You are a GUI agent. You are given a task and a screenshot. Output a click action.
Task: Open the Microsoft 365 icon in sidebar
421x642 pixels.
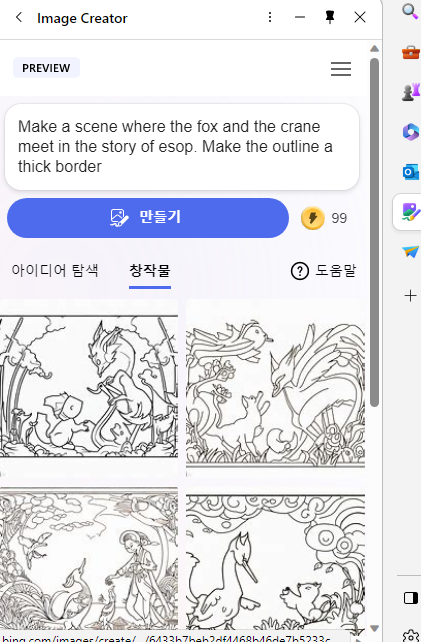[x=410, y=132]
